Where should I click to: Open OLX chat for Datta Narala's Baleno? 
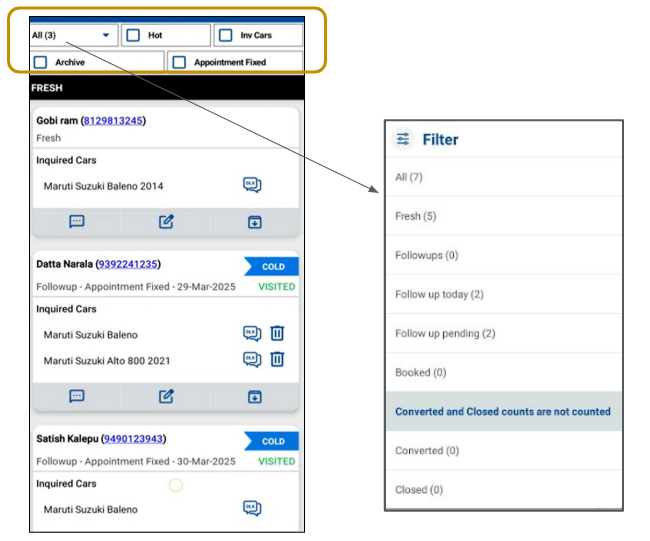[x=252, y=333]
